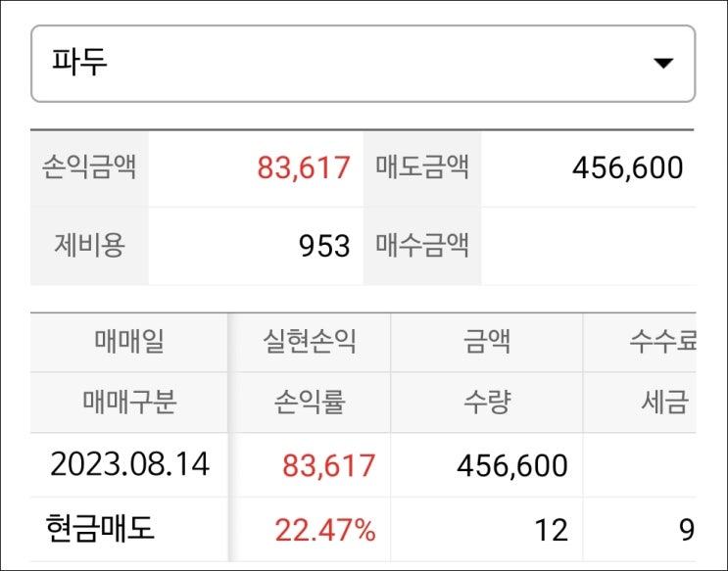
Task: Select the 매도금액 label cell
Action: click(422, 168)
